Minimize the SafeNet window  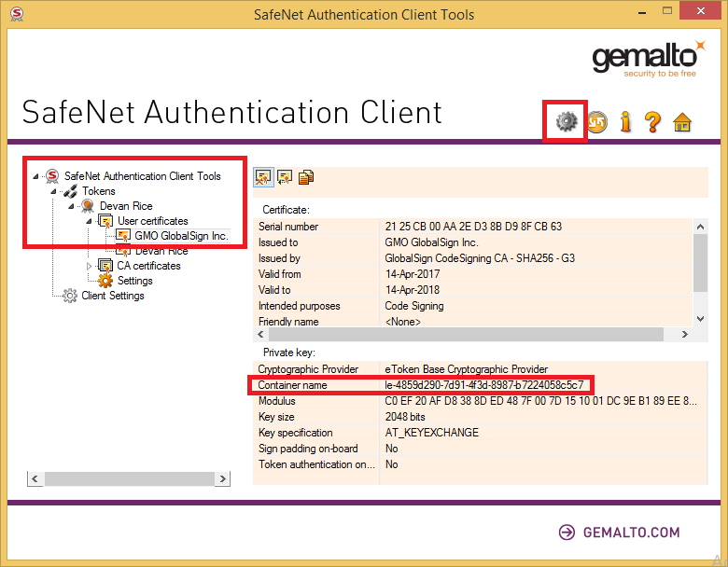click(642, 11)
